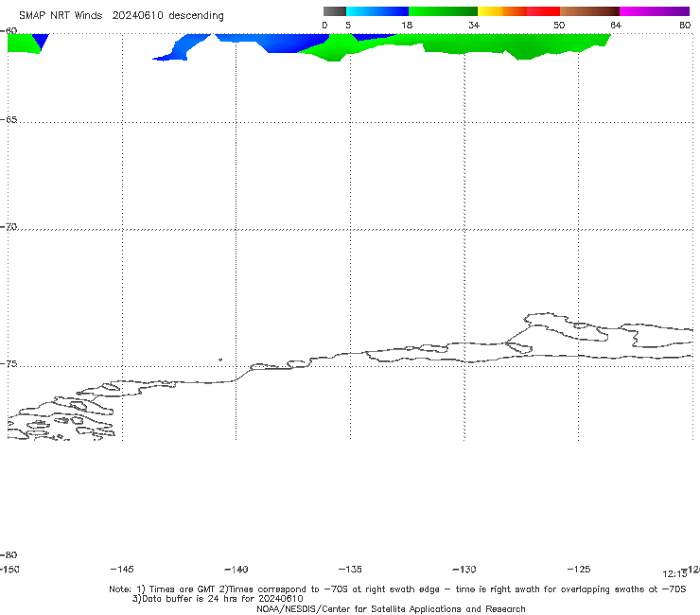Screen dimensions: 700x615
Task: Click the cyan-blue segment of the color bar
Action: pos(377,11)
